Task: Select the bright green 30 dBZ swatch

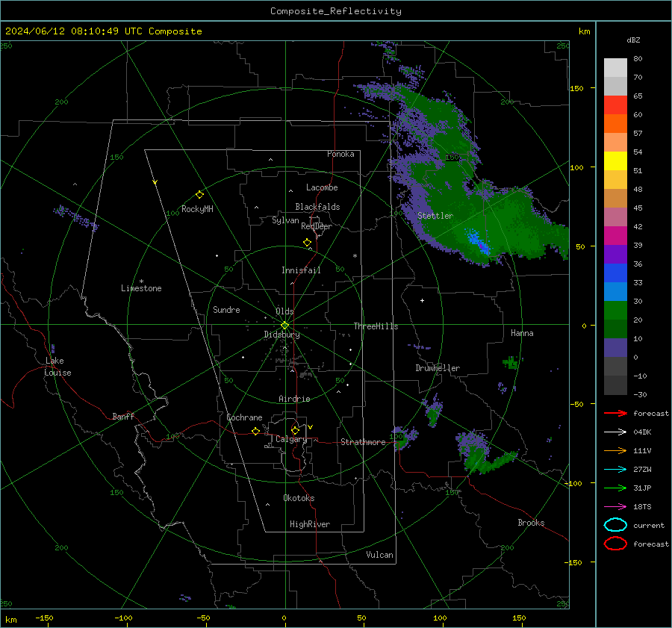Action: 615,310
